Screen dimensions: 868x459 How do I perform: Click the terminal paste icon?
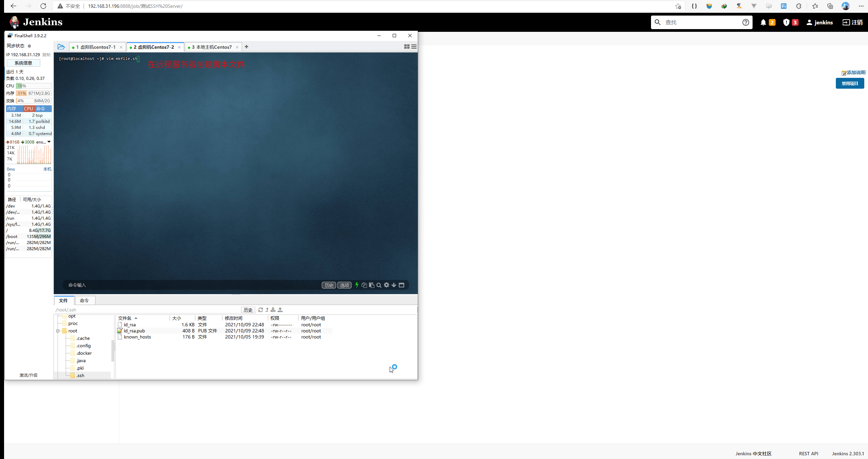coord(371,285)
